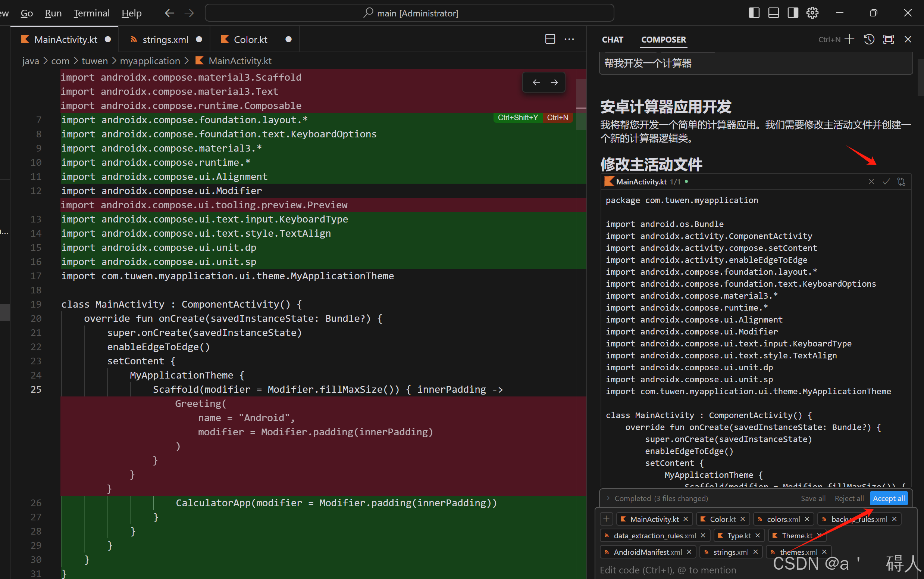Open diff for MainActivity.kt code block
924x579 pixels.
[901, 181]
